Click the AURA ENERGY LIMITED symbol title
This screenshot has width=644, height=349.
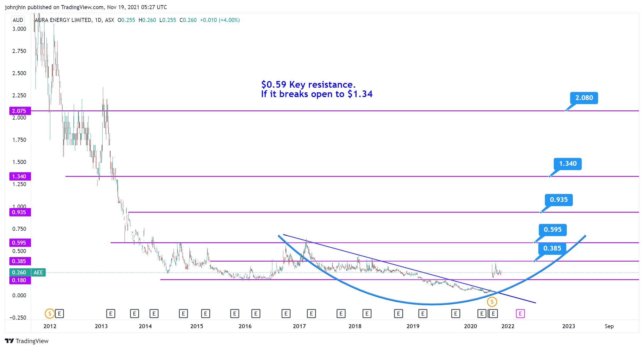click(x=63, y=20)
